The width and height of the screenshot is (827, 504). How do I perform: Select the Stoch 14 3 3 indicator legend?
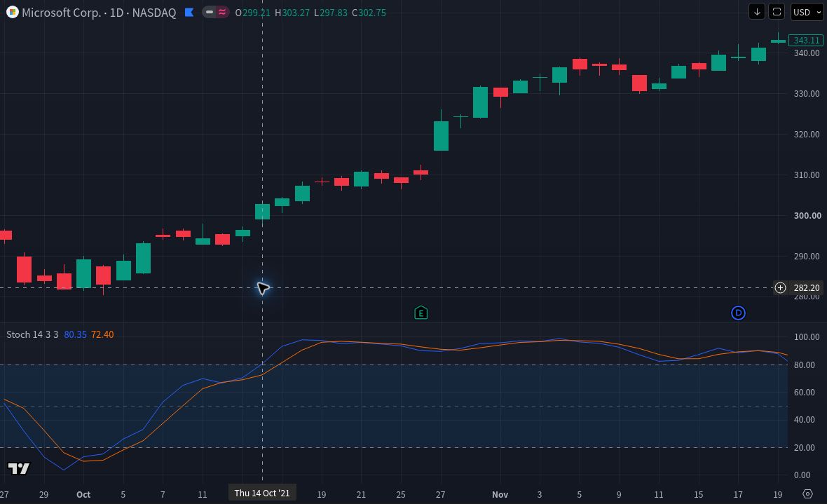(x=32, y=334)
